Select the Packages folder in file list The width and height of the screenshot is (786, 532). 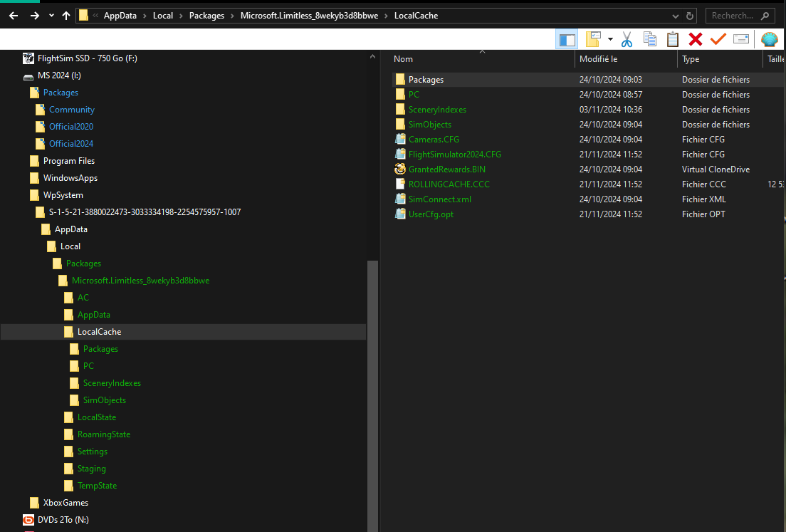click(x=426, y=79)
